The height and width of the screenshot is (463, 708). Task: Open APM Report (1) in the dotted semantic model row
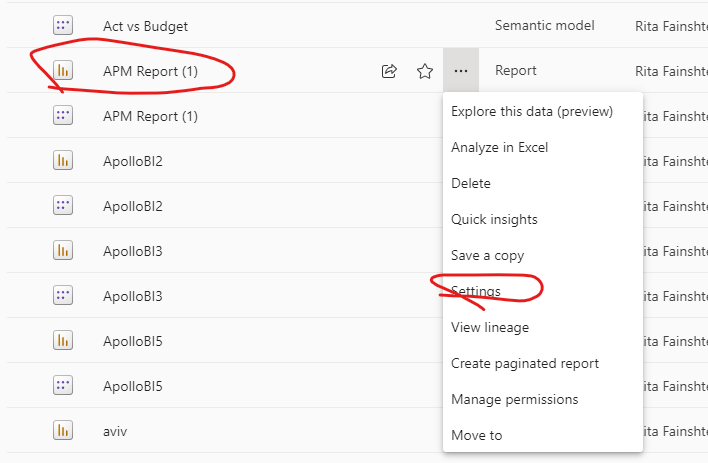click(150, 117)
